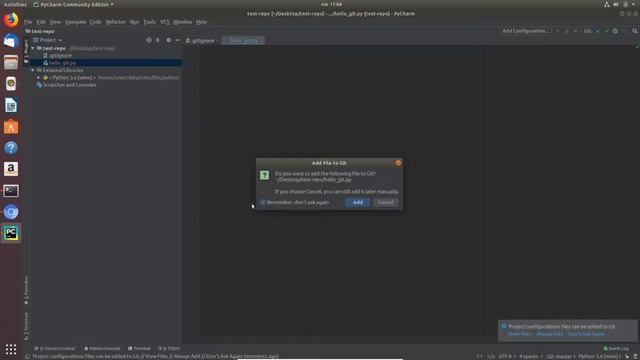Click the Search Everywhere magnifier icon
640x360 pixels.
tap(635, 31)
